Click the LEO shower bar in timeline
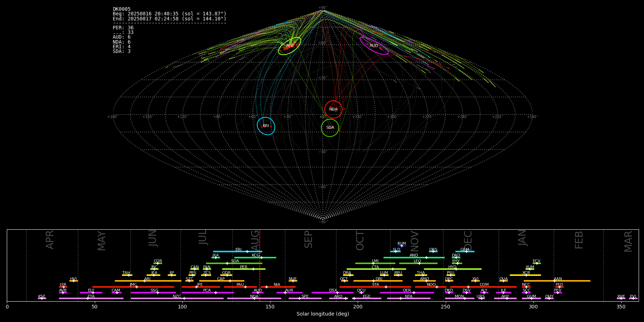 pos(418,263)
